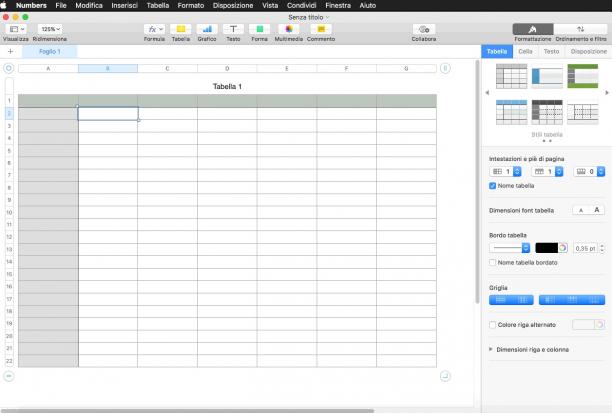Apply the first gray table style thumbnail

click(511, 76)
